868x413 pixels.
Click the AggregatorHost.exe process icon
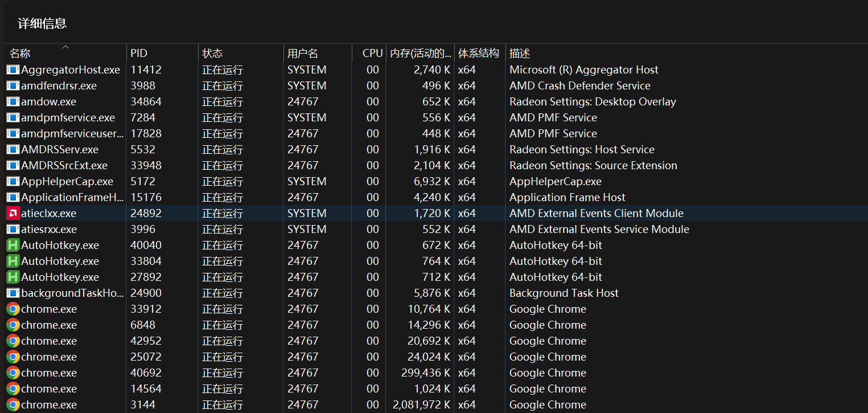(13, 70)
